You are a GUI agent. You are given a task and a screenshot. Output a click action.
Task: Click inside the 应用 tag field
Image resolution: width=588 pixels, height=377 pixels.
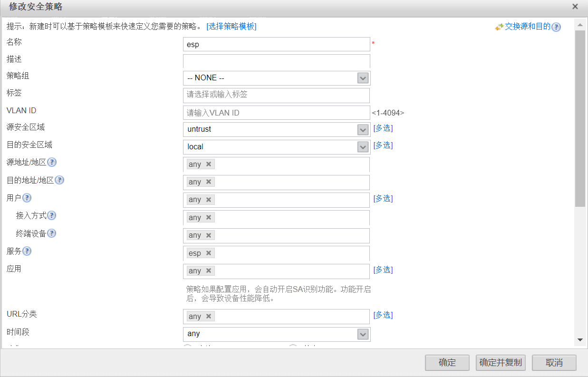click(x=276, y=271)
